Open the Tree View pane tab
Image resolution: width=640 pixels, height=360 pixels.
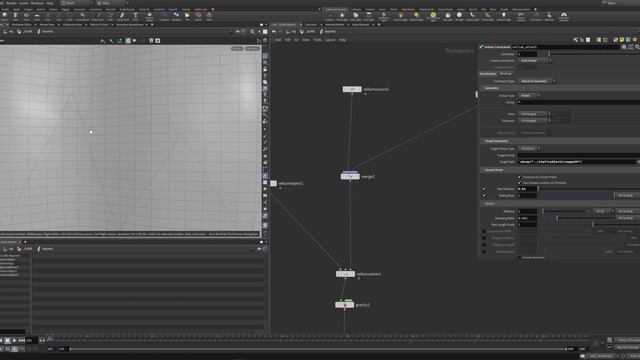[x=311, y=24]
